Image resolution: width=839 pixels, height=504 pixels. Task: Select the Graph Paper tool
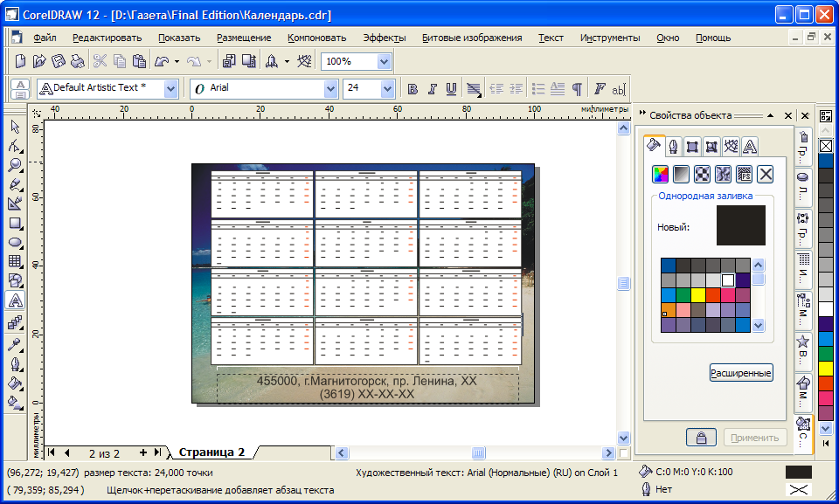[15, 261]
